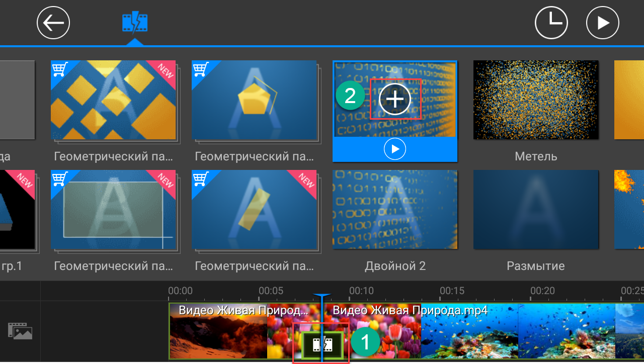The width and height of the screenshot is (644, 364).
Task: Tap the back arrow icon
Action: tap(53, 23)
